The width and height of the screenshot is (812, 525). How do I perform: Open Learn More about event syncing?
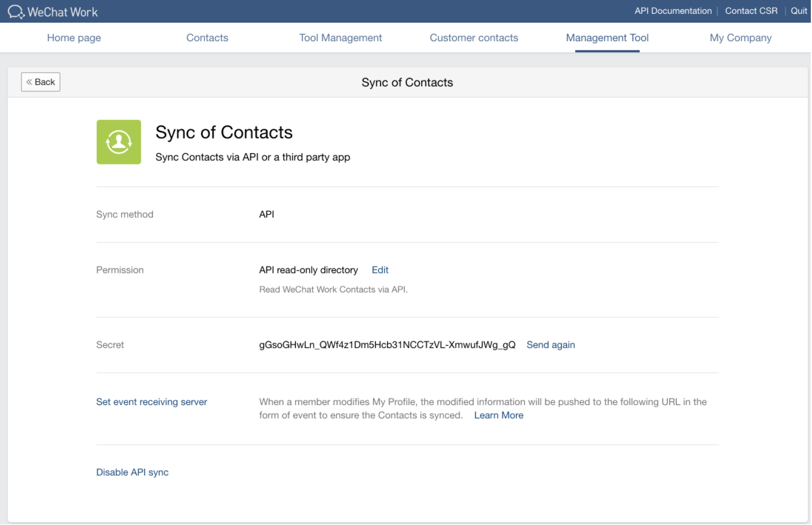(x=499, y=415)
